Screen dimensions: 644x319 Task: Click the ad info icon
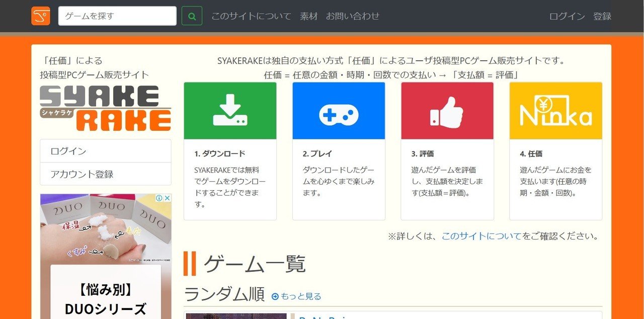point(159,198)
